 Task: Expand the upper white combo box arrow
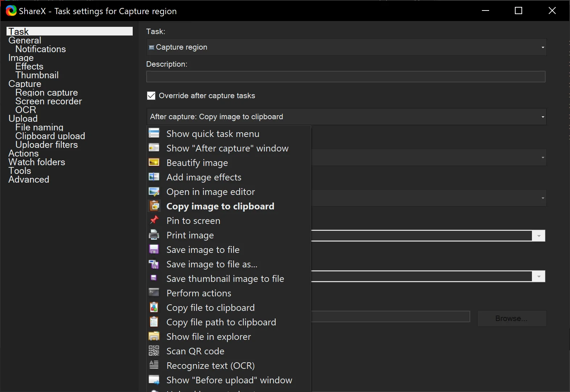pos(538,236)
